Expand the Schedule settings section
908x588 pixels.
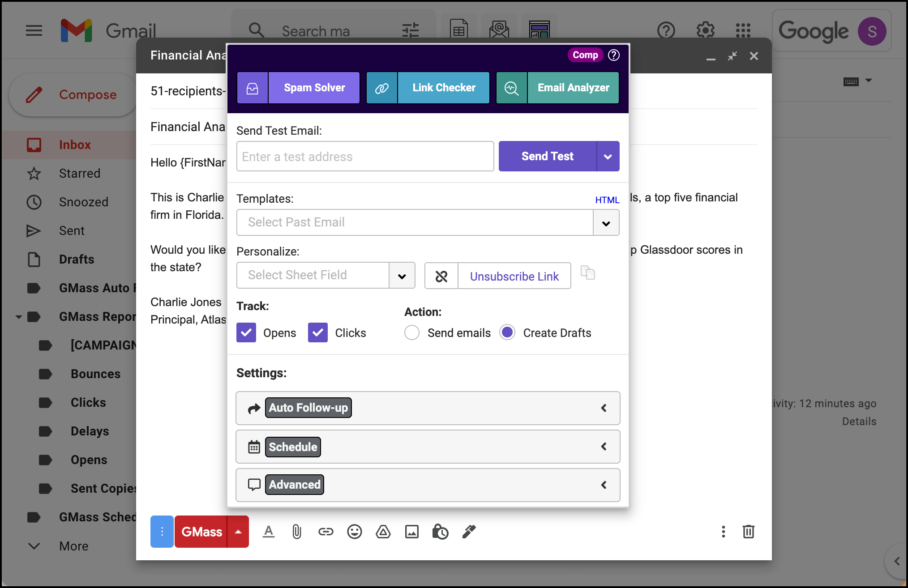[428, 447]
